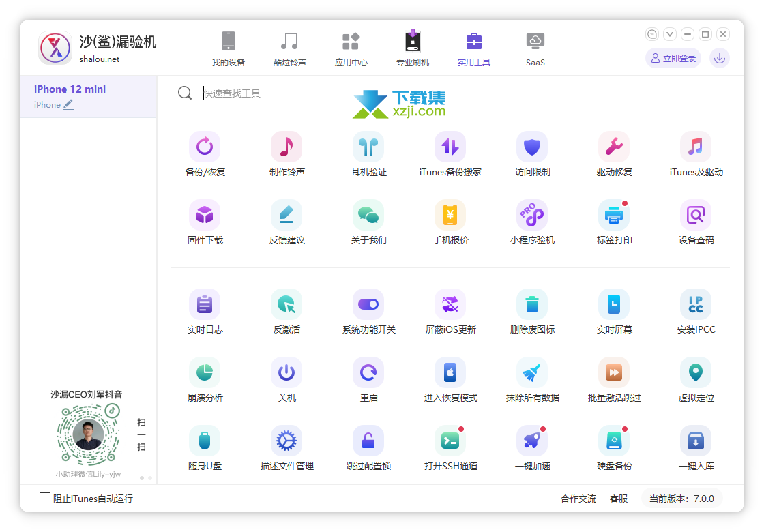This screenshot has height=532, width=764.
Task: Open the 一键入库 tool
Action: pos(696,441)
